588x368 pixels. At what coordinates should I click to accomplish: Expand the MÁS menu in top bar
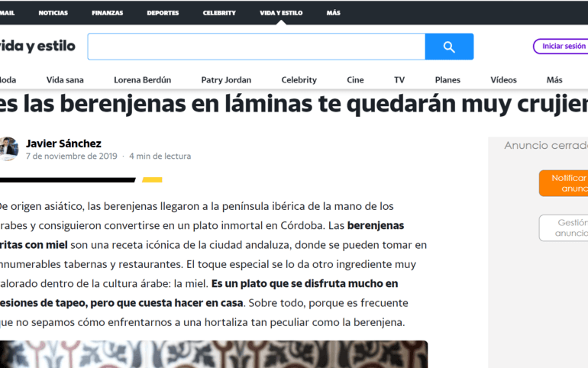pyautogui.click(x=334, y=13)
